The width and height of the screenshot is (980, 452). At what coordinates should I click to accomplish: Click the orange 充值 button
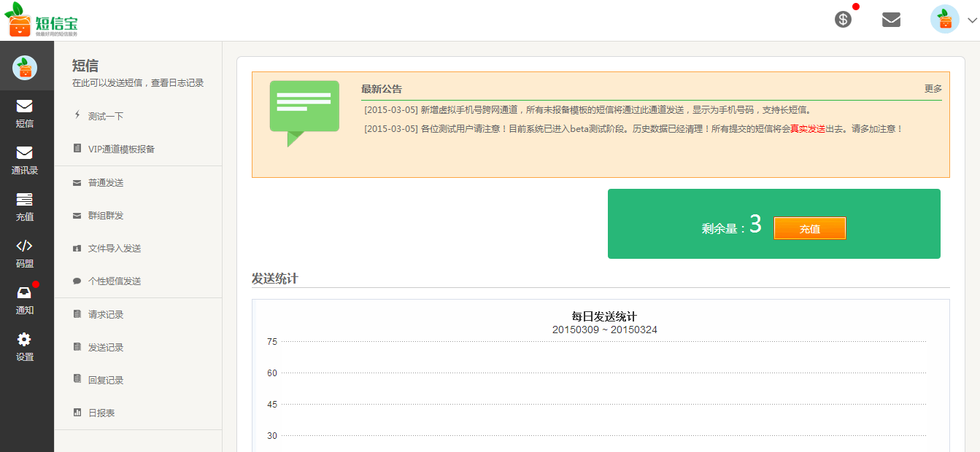pos(809,228)
